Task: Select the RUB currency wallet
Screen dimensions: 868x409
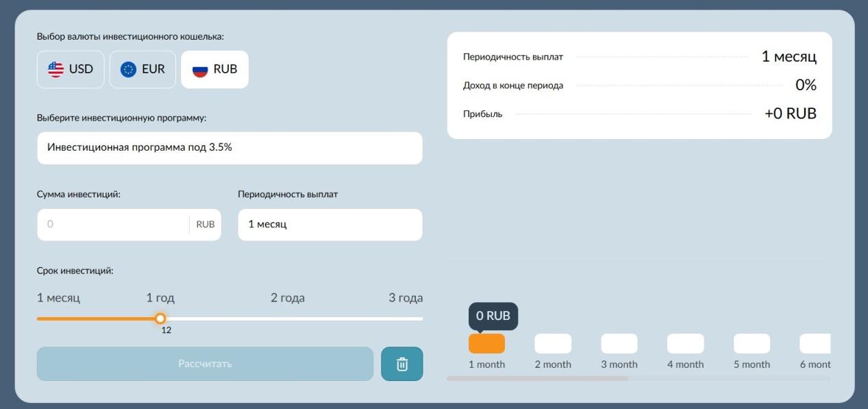Action: (214, 69)
